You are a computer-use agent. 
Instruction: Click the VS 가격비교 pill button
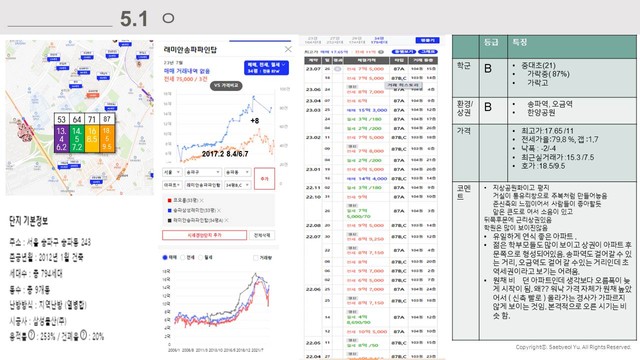coord(226,86)
